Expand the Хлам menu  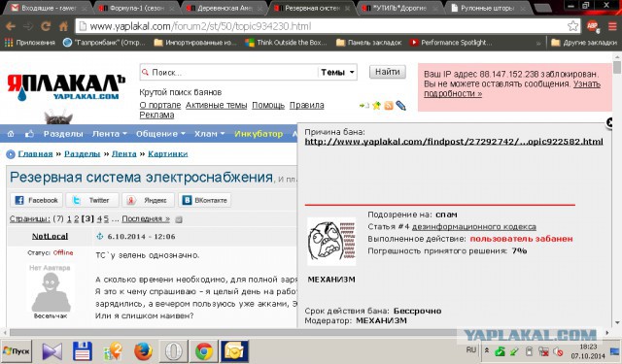[x=210, y=134]
